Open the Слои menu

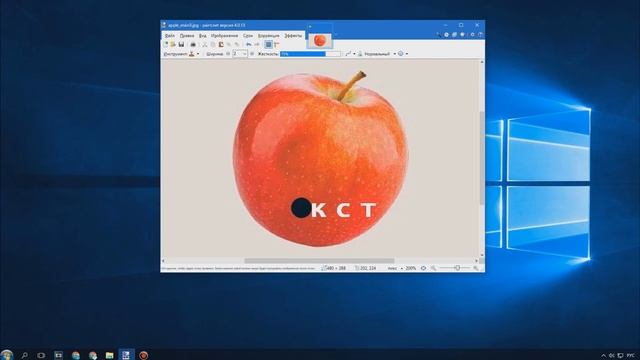[248, 36]
